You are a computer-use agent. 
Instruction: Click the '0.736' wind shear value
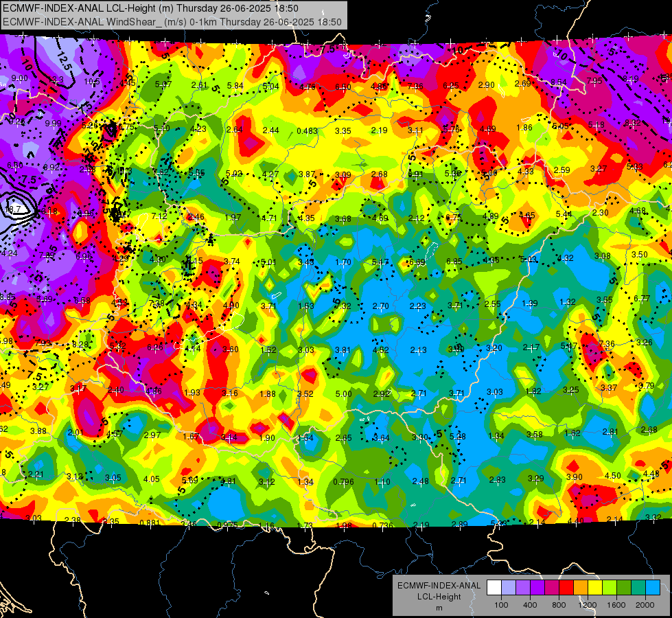coord(383,526)
